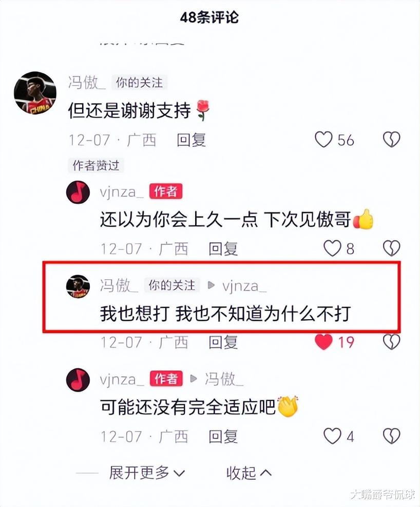Screen dimensions: 420x507
Task: Collapse replies with 收起
Action: coord(249,473)
